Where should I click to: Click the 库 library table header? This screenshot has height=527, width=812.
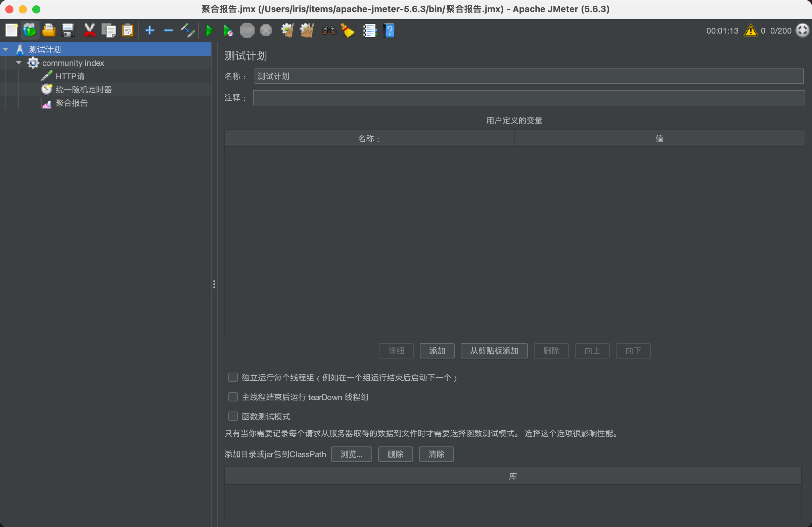513,476
